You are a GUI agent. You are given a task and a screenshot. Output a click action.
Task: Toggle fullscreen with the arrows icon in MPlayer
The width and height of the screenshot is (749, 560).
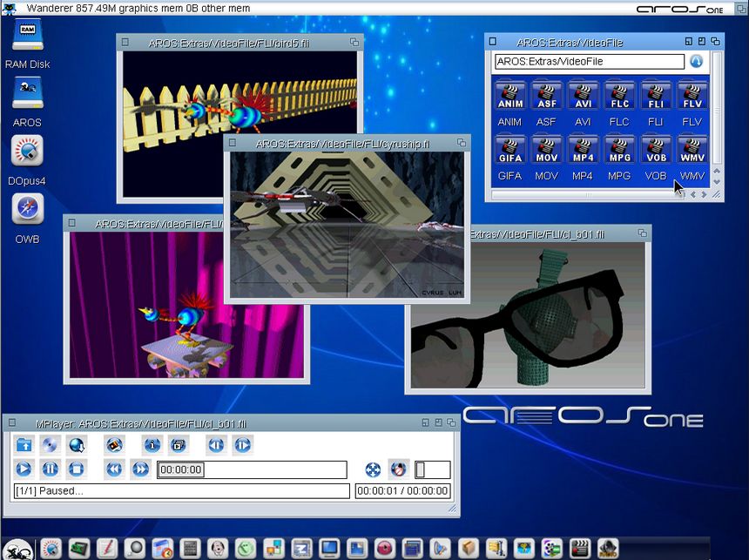[373, 469]
